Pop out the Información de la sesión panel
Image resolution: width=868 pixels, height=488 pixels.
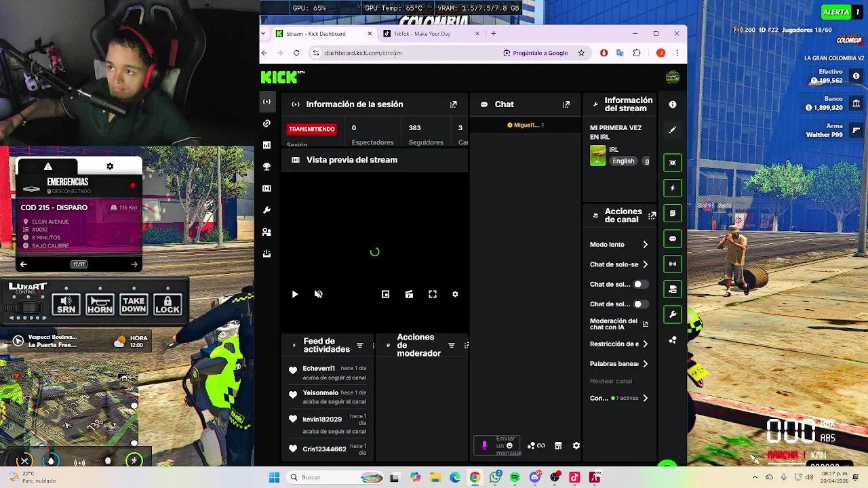[x=453, y=104]
